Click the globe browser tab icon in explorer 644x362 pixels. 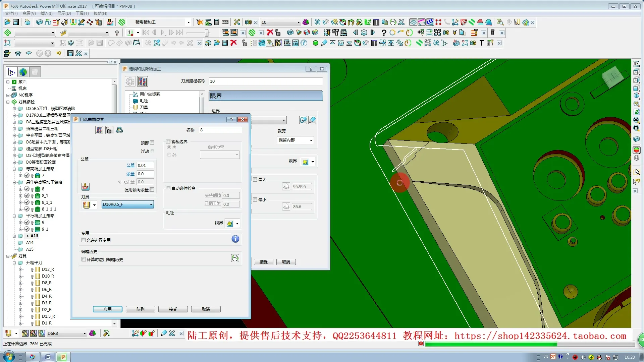tap(23, 72)
